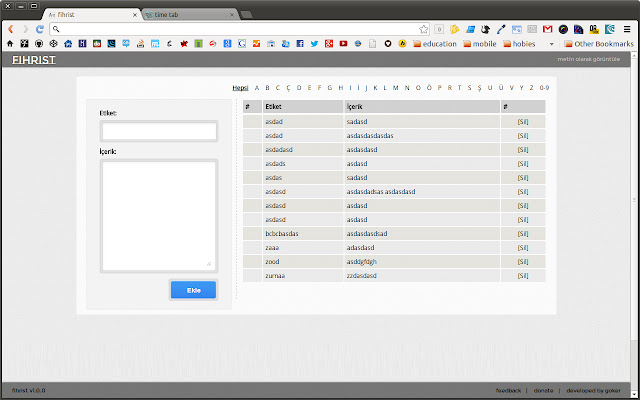
Task: Filter entries by letter Z
Action: 531,88
